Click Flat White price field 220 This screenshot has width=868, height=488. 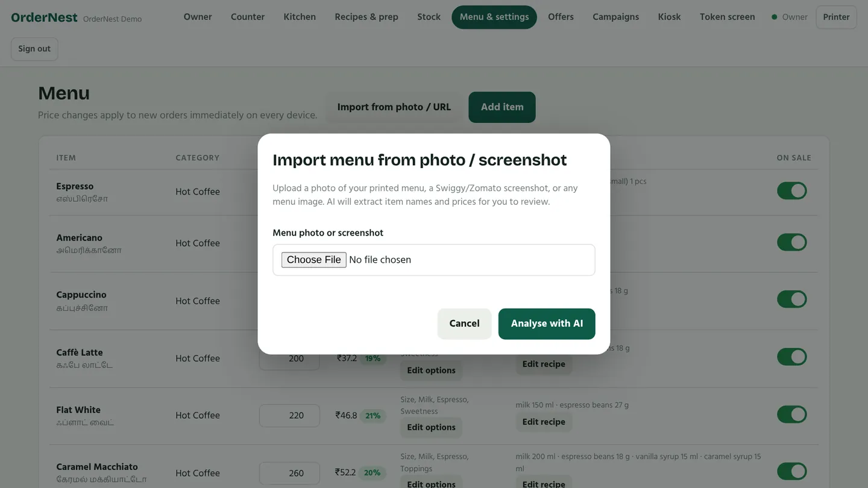tap(289, 416)
